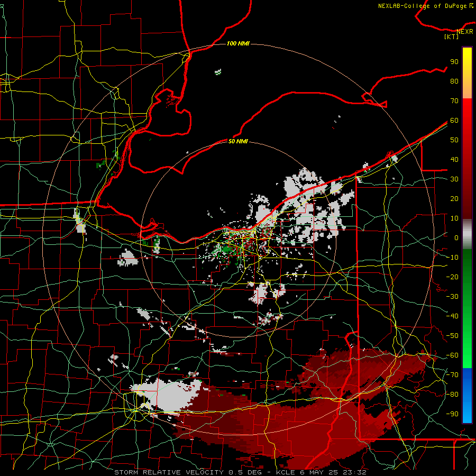Click the 40 value on velocity scale

point(454,159)
